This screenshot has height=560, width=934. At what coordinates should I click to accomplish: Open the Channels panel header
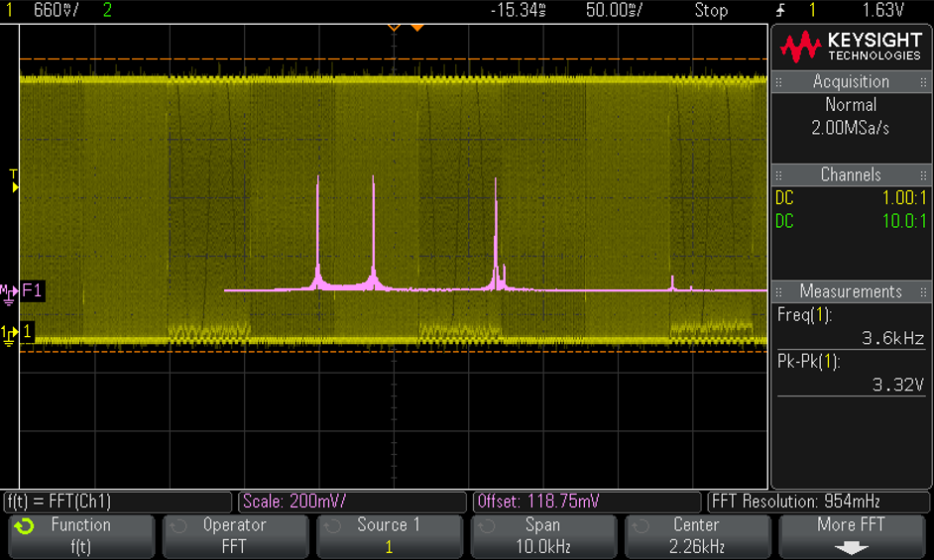851,174
